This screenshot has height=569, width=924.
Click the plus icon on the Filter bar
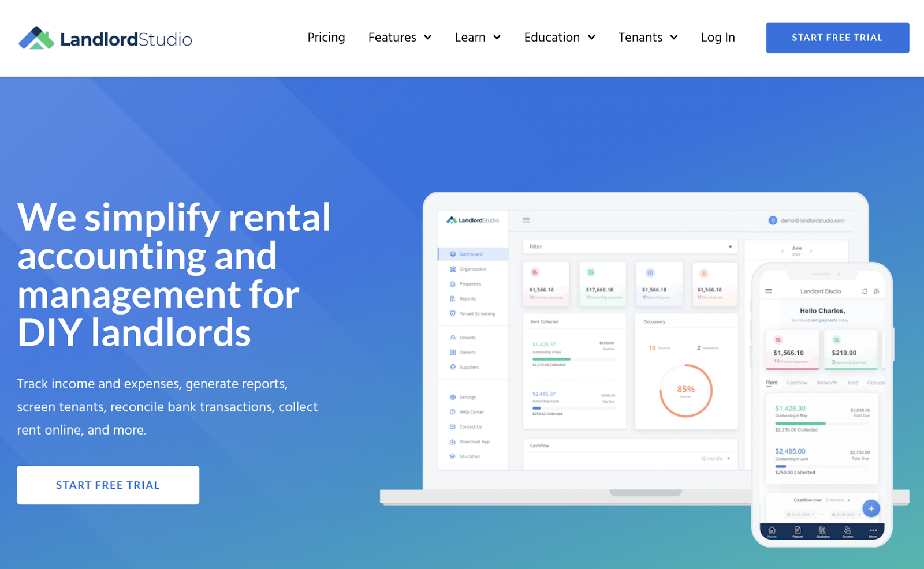coord(730,246)
